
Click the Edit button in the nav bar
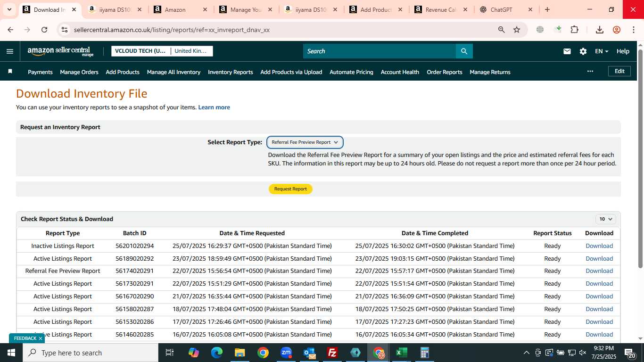tap(619, 71)
